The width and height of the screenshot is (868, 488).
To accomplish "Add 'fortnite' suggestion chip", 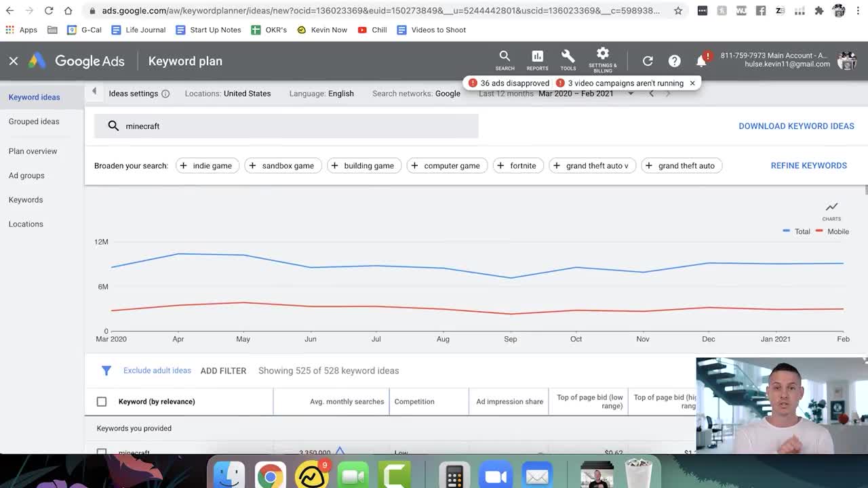I will coord(518,165).
